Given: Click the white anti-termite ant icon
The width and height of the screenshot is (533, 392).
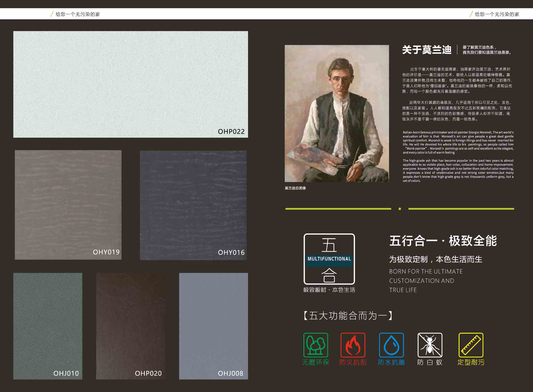Looking at the screenshot, I should point(430,345).
